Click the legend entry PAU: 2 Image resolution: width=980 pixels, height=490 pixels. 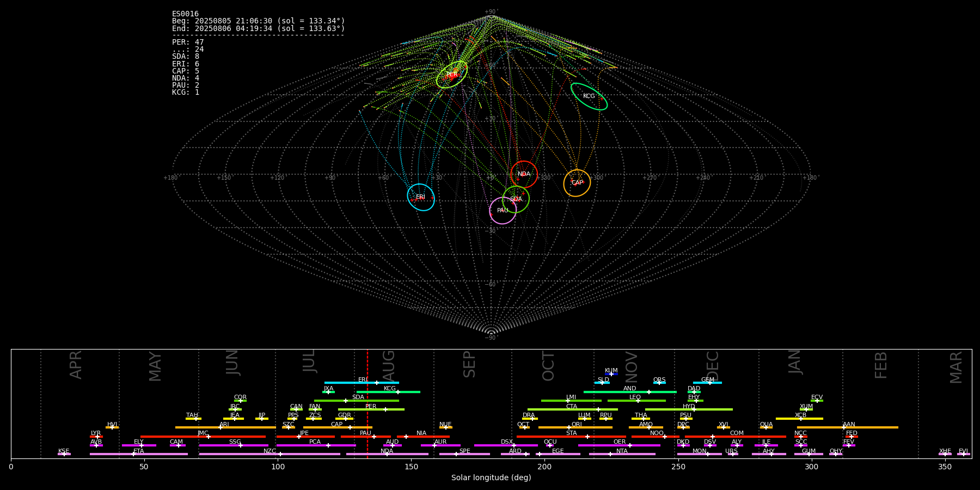pos(186,85)
